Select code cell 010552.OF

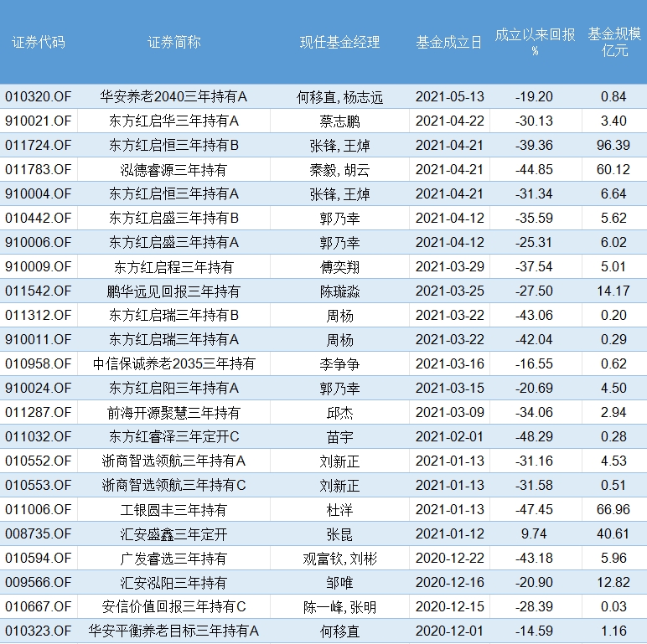point(39,461)
